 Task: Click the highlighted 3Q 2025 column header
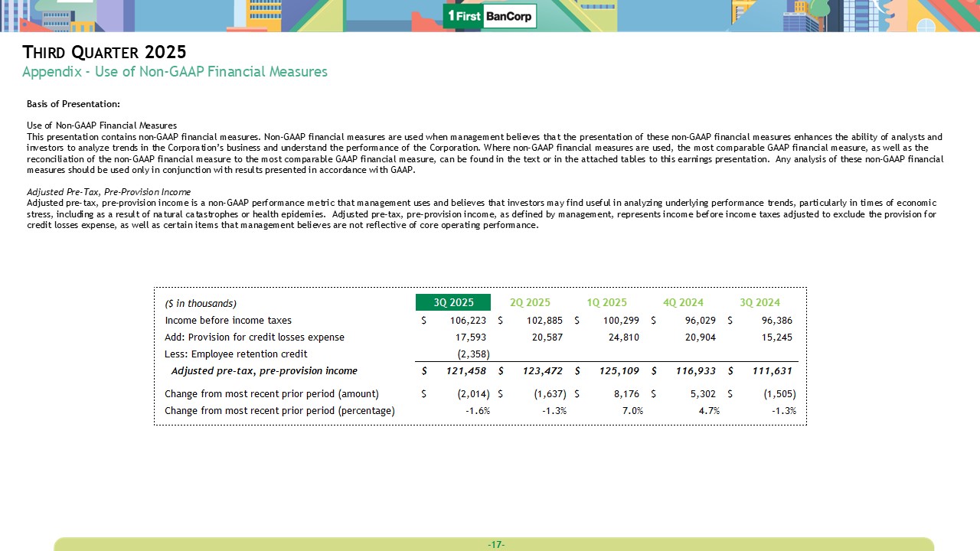(x=453, y=302)
